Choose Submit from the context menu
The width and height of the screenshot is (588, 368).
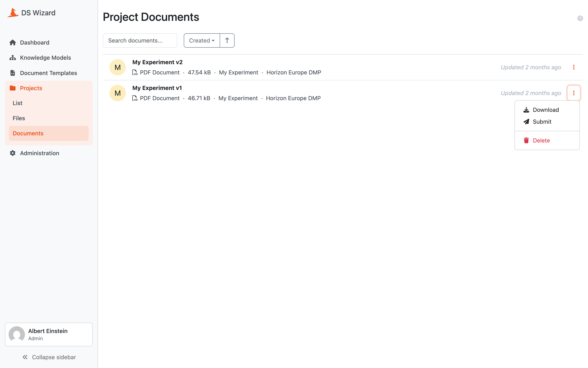pyautogui.click(x=547, y=122)
